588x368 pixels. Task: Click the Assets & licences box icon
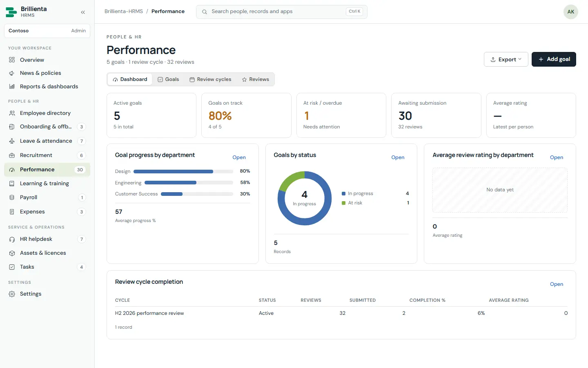coord(12,253)
